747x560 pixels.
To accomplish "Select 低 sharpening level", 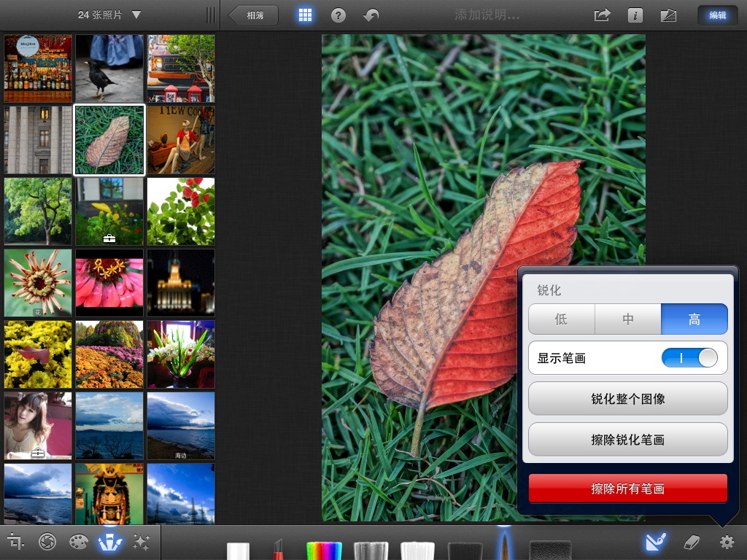I will (x=561, y=319).
